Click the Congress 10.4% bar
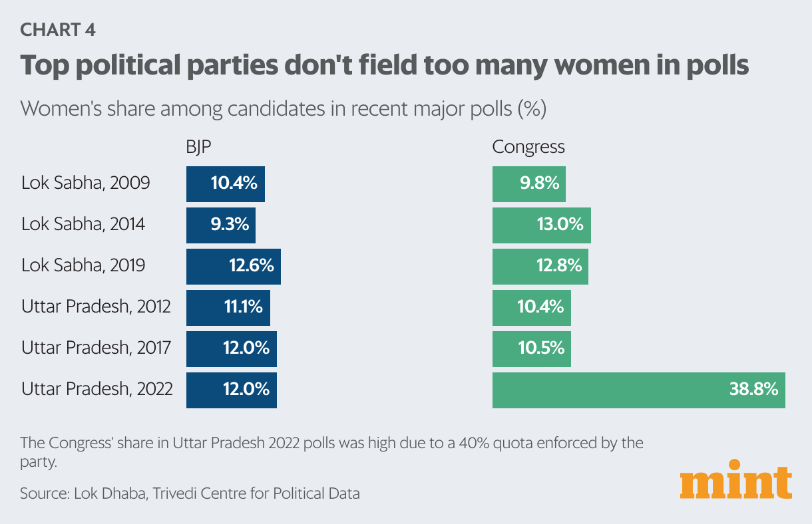Image resolution: width=812 pixels, height=524 pixels. point(531,307)
